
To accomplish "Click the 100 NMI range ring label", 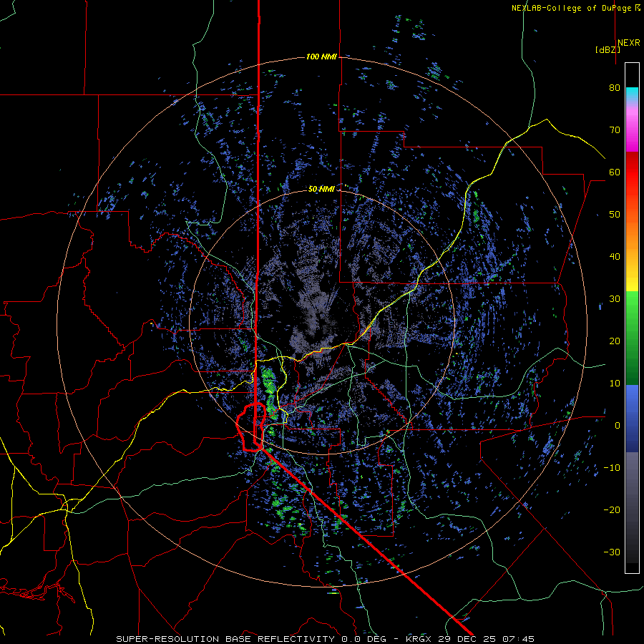I will pyautogui.click(x=321, y=57).
